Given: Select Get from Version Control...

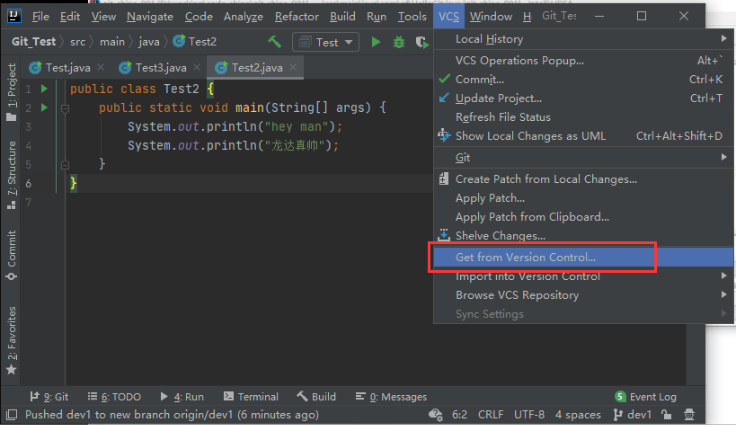Looking at the screenshot, I should (583, 257).
